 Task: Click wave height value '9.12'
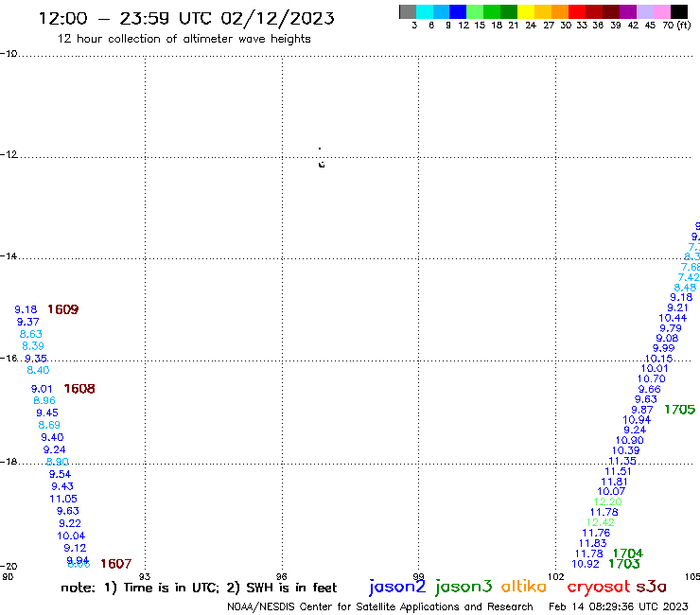point(75,548)
